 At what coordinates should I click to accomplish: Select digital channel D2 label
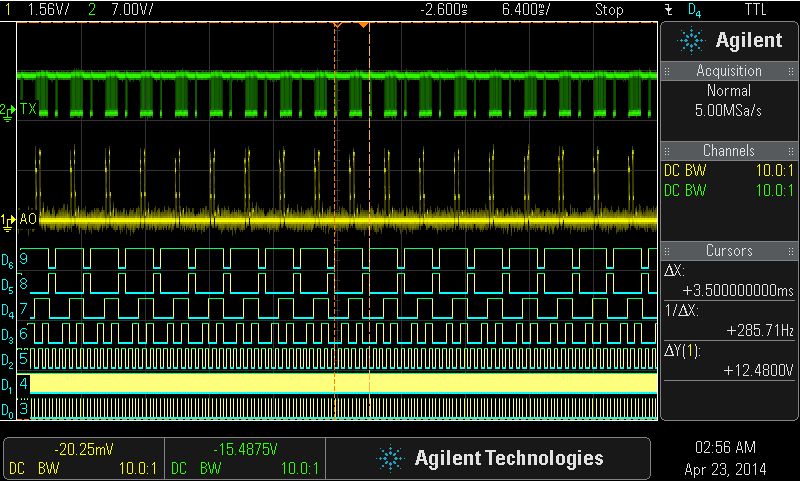pos(7,361)
